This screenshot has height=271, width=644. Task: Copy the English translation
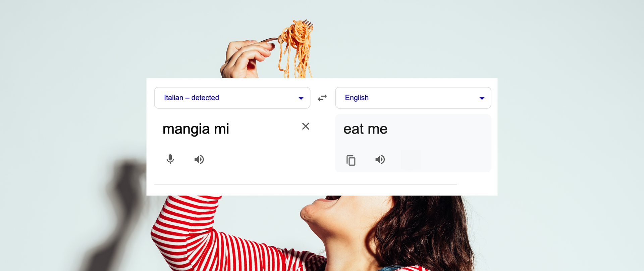351,160
